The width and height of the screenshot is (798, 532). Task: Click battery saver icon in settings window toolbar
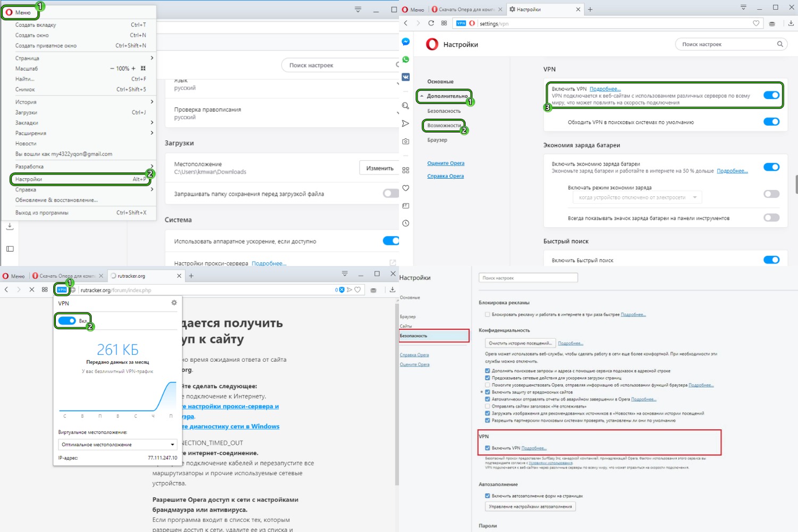pos(772,23)
